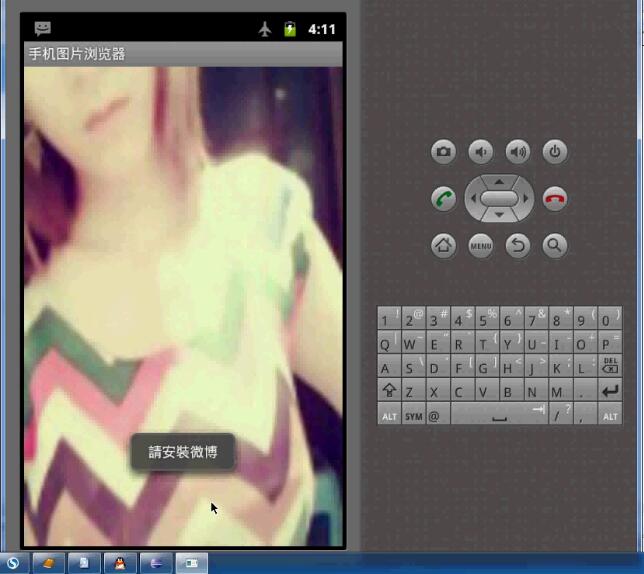
Task: Tap the 請安裝微博 toast message
Action: (x=183, y=452)
